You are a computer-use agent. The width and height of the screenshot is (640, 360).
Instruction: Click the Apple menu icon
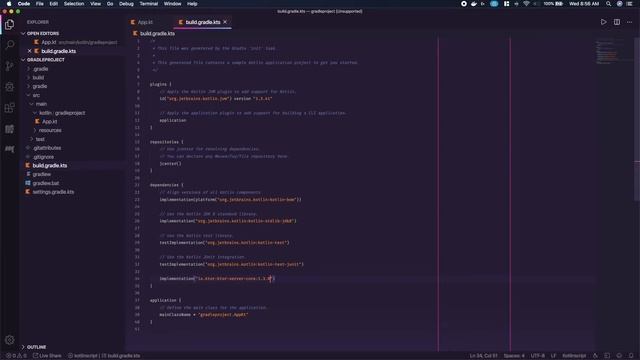click(x=9, y=4)
